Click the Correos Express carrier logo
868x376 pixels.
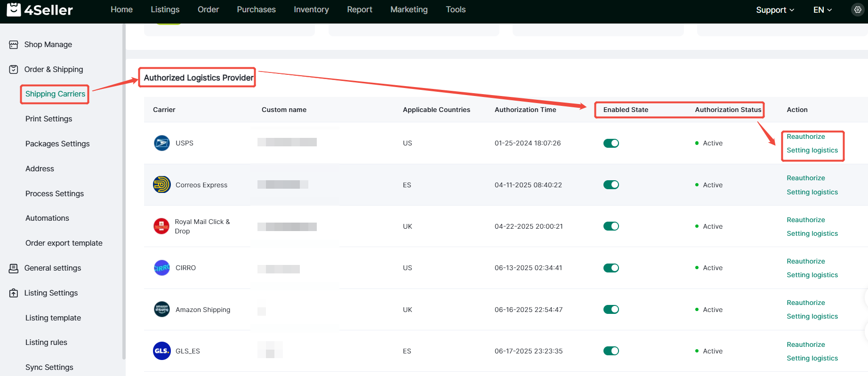161,185
